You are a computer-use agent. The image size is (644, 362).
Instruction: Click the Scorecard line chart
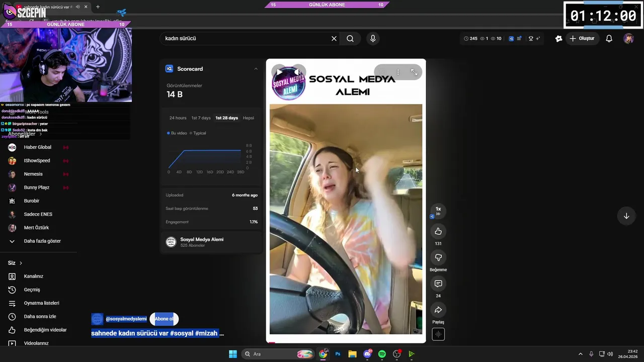tap(205, 159)
